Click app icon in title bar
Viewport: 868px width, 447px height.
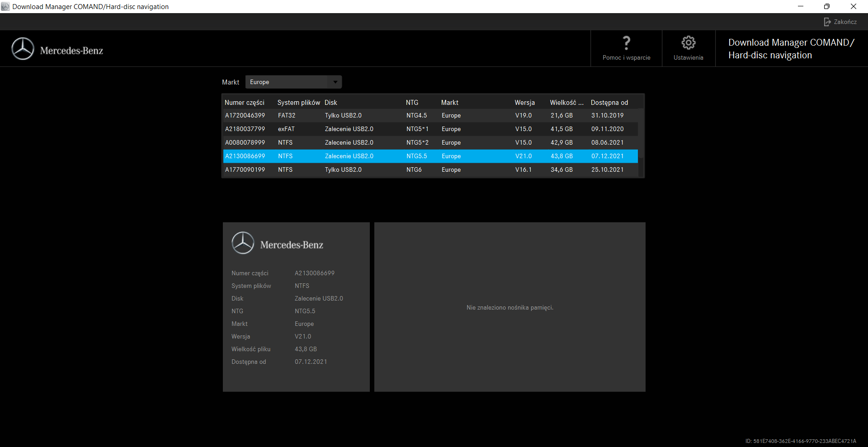5,6
